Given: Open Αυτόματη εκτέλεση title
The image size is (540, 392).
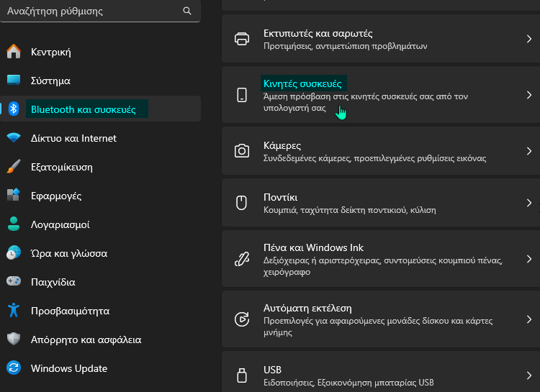Looking at the screenshot, I should [x=307, y=308].
